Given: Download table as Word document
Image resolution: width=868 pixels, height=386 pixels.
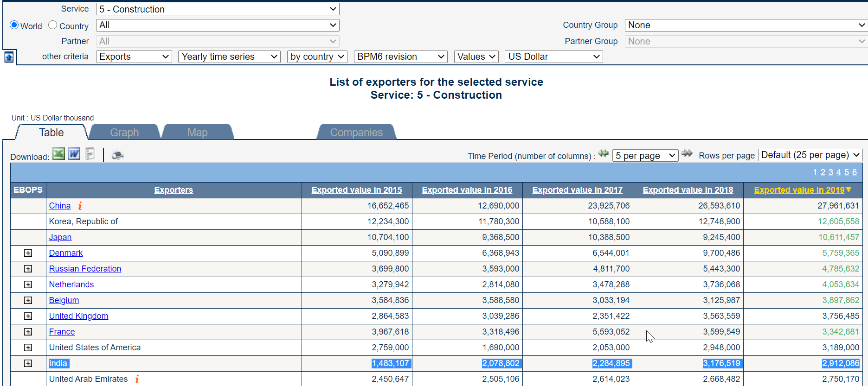Looking at the screenshot, I should (74, 154).
